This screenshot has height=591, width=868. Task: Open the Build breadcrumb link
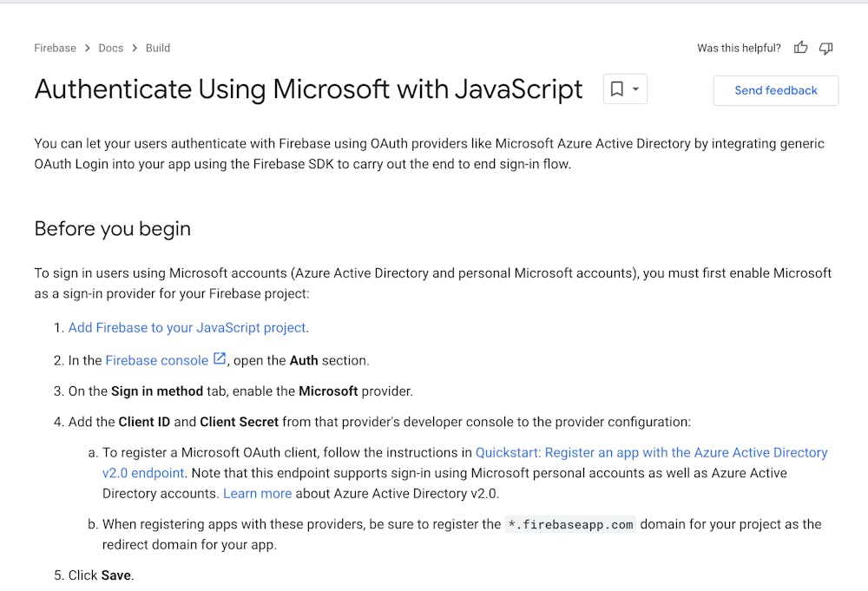point(158,48)
